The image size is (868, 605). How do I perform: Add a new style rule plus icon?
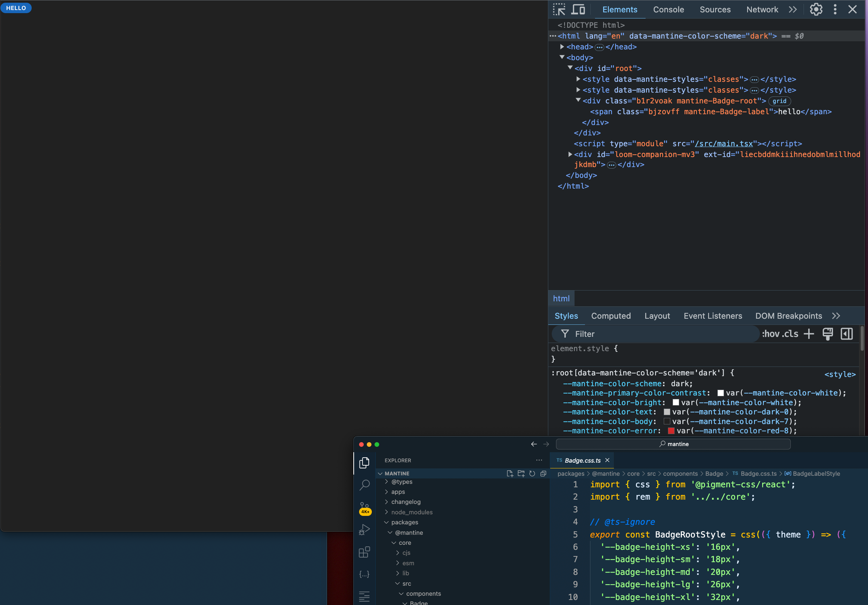click(809, 334)
